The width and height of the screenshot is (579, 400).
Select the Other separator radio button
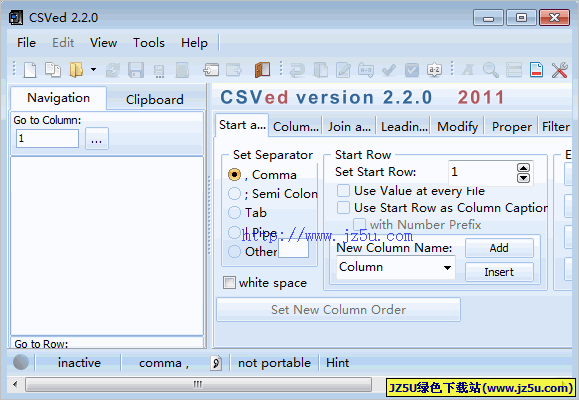pos(234,252)
